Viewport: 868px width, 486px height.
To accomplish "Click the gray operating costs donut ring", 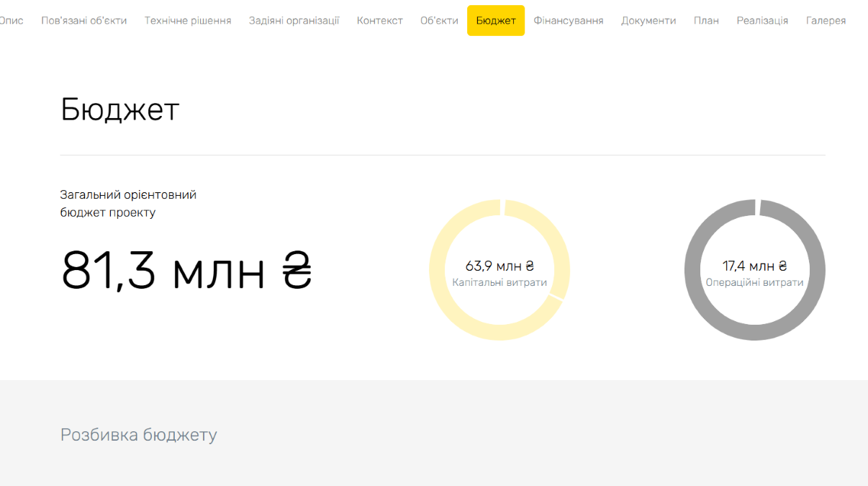I will 692,270.
